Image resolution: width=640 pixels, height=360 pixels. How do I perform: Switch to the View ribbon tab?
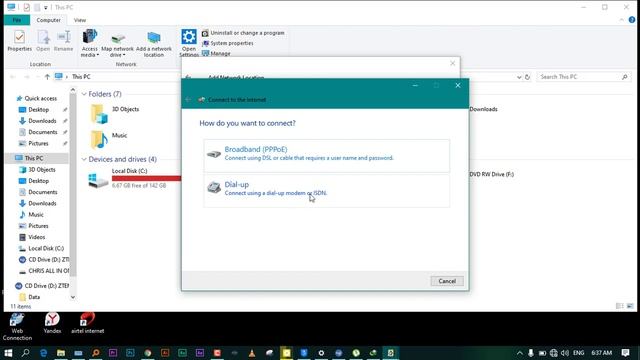80,20
